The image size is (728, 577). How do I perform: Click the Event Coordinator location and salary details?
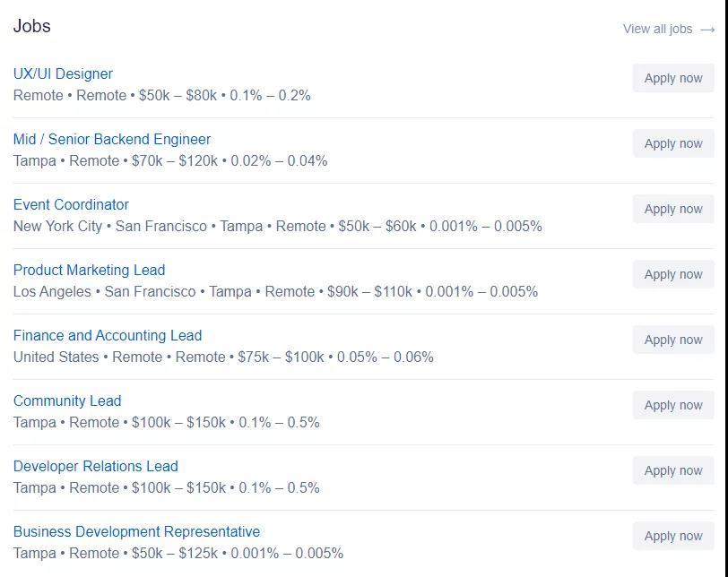(277, 226)
